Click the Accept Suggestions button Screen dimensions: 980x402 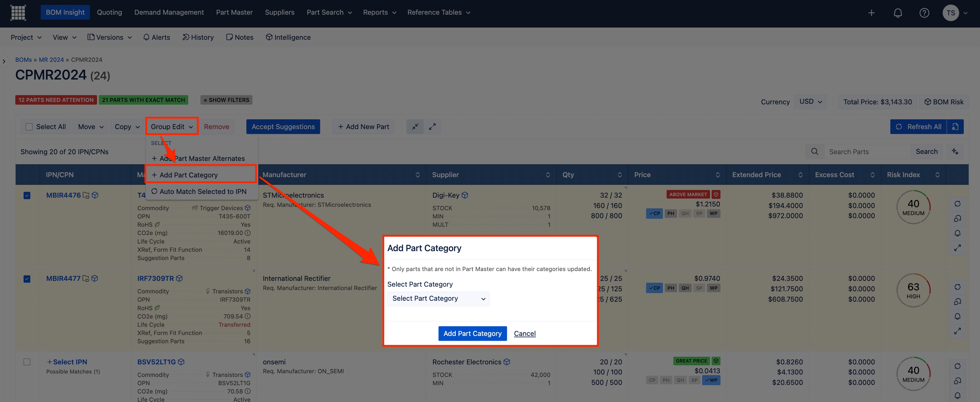point(283,127)
